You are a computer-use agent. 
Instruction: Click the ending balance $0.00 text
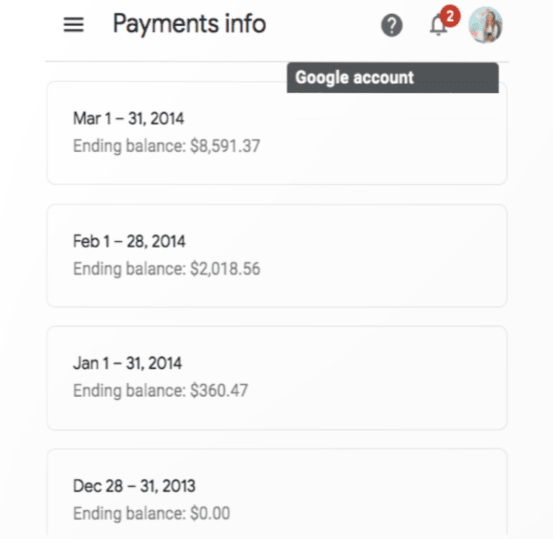coord(151,514)
